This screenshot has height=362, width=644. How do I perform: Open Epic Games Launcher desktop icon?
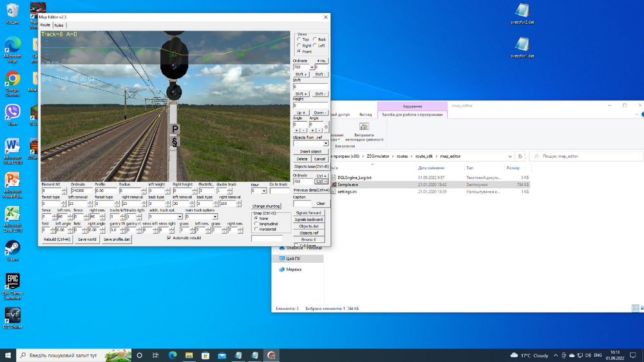coord(12,281)
